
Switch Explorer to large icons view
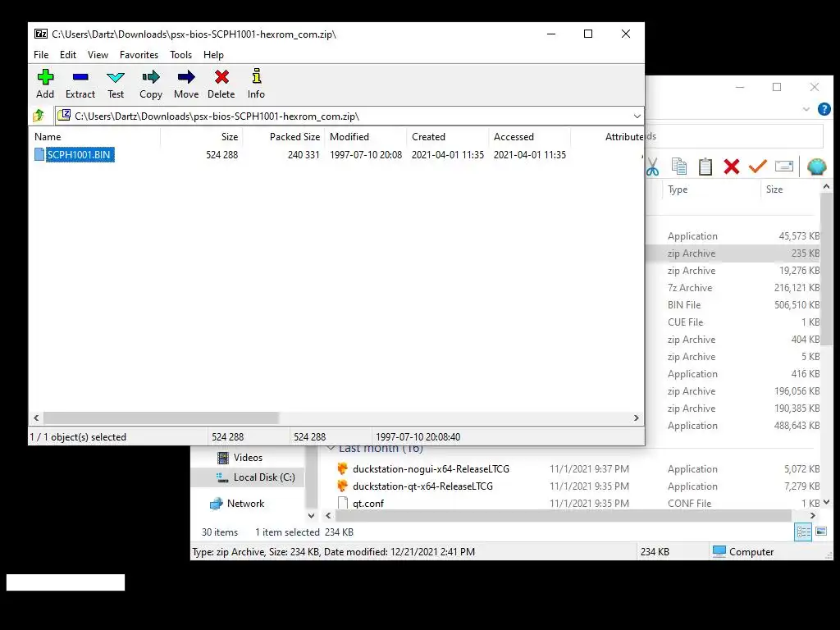coord(820,532)
